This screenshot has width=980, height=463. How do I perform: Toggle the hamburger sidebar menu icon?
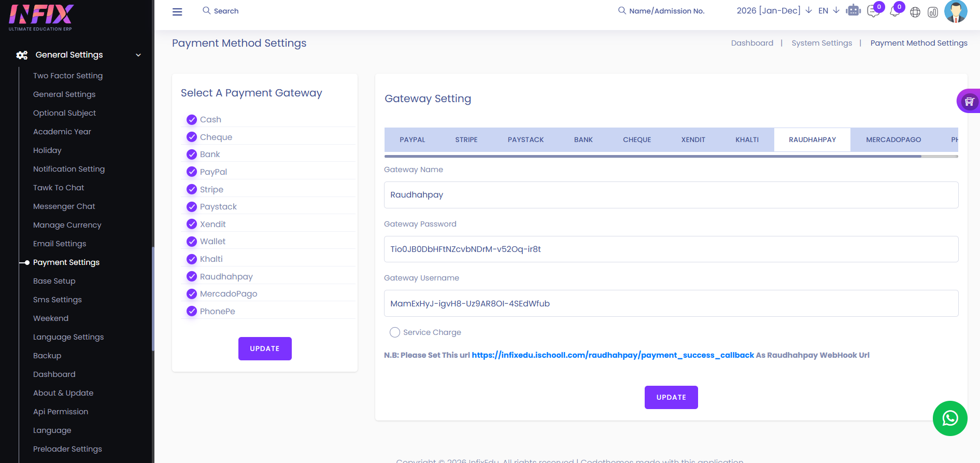coord(177,11)
